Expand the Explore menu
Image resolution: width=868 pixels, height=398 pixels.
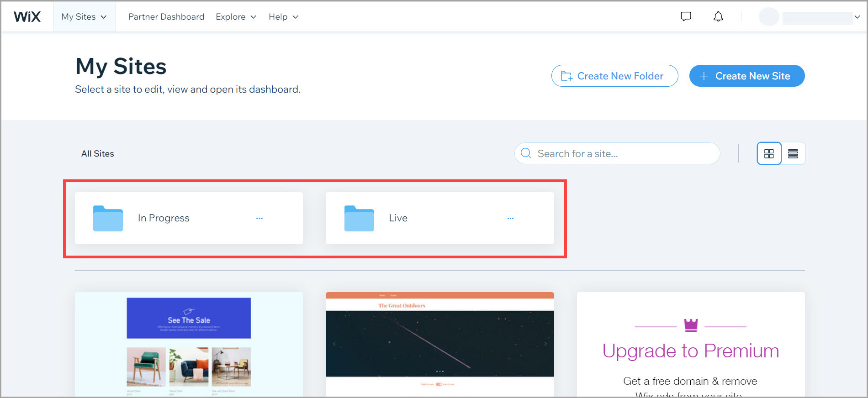coord(236,17)
